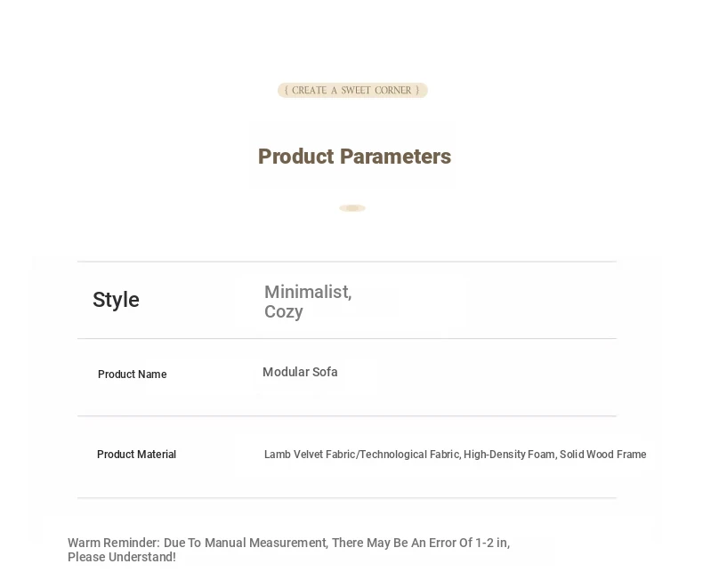Click the word "Cozy" in Style value
703x588 pixels.
tap(284, 312)
